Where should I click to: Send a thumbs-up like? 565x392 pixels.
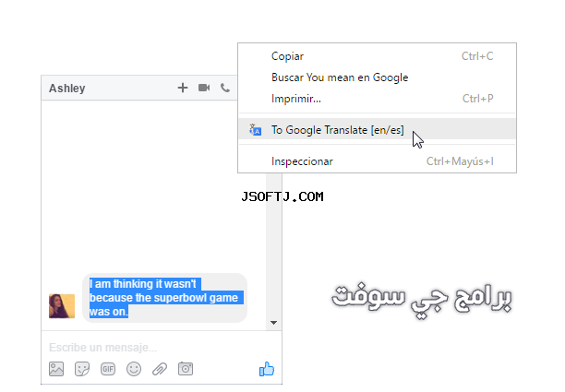tap(267, 369)
